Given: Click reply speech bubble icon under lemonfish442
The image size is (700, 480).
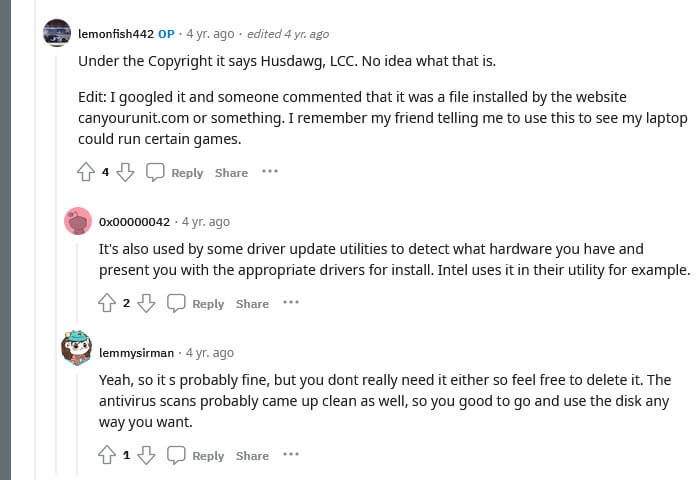Looking at the screenshot, I should 155,172.
